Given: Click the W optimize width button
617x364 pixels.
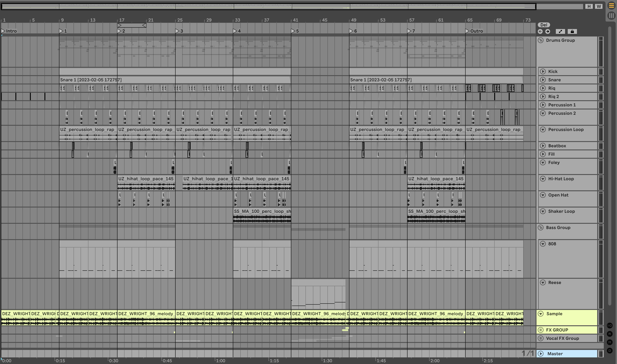Looking at the screenshot, I should coord(599,6).
